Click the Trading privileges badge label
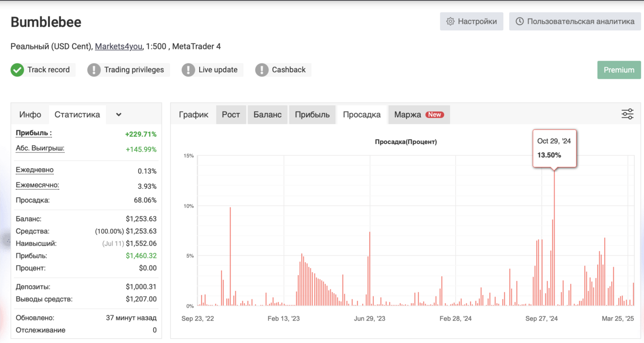644x343 pixels. 134,70
